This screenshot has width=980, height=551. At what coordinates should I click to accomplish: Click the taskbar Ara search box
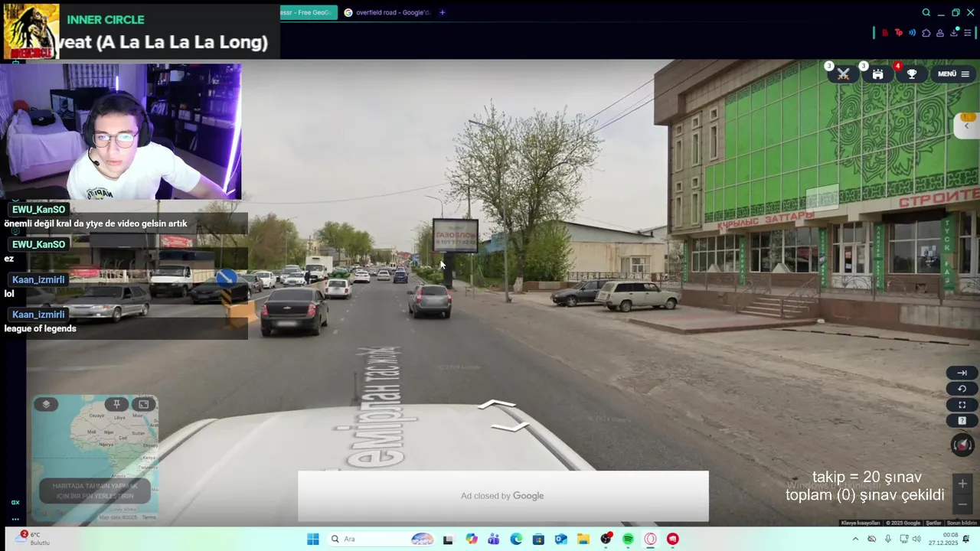(x=381, y=540)
